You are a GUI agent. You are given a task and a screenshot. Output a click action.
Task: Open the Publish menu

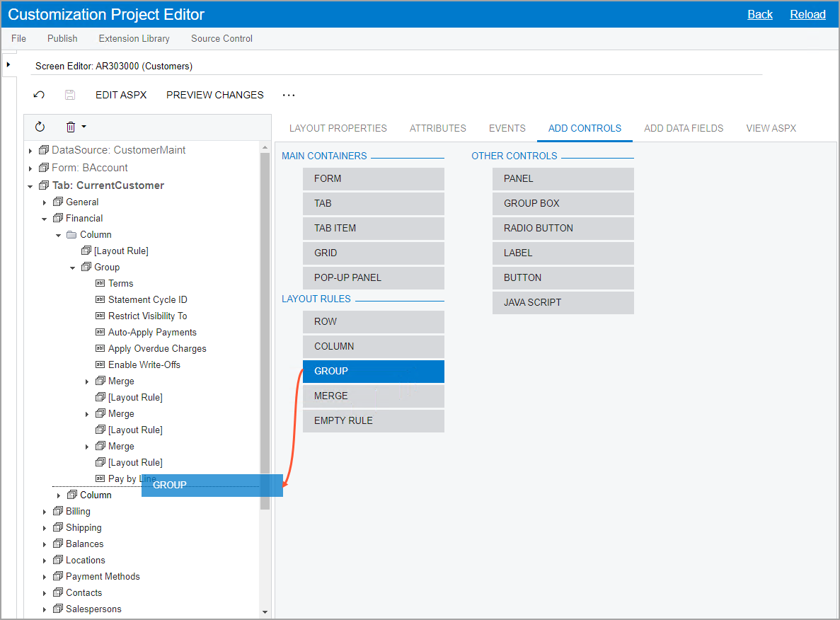(62, 38)
